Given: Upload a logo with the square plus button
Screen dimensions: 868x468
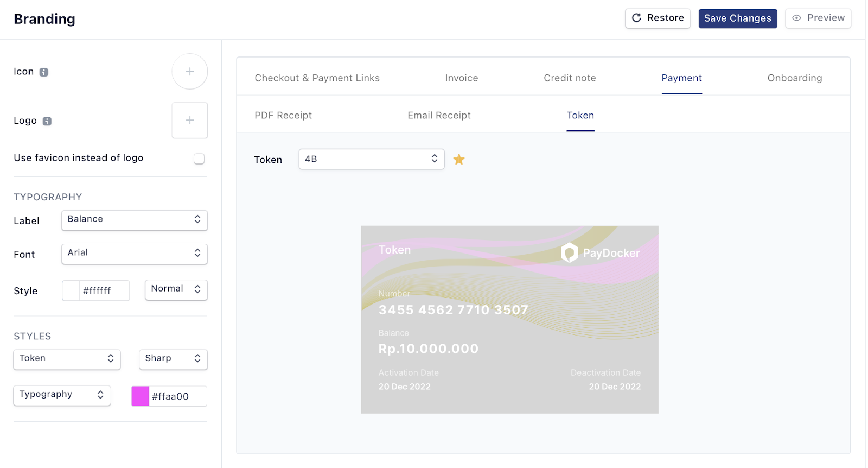Looking at the screenshot, I should click(190, 120).
